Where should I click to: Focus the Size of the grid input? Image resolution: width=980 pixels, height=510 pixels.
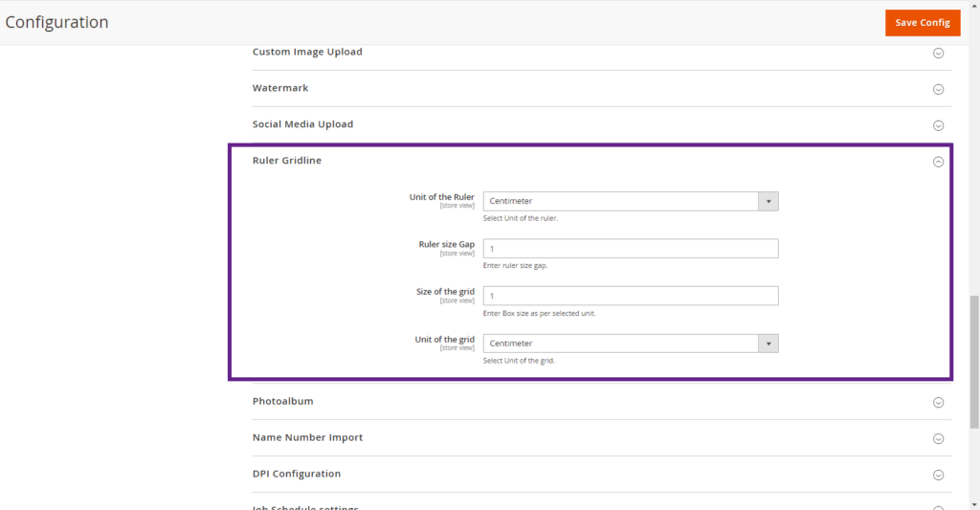coord(630,296)
